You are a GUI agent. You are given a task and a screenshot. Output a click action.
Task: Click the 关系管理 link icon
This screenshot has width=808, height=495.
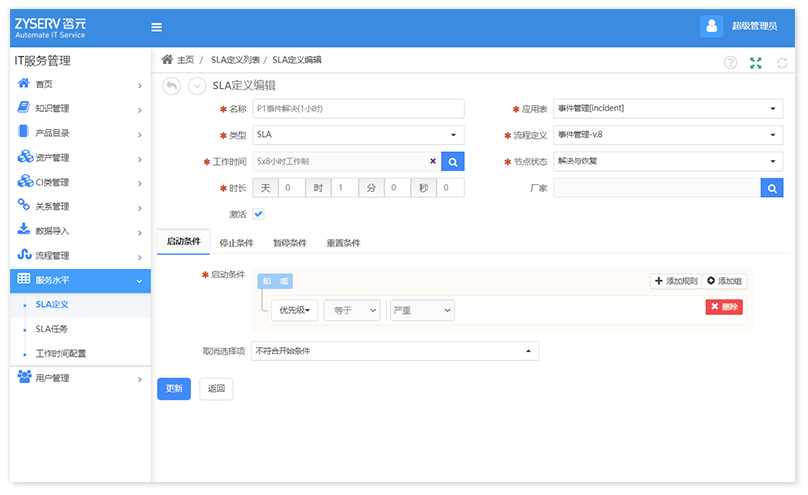pos(24,204)
